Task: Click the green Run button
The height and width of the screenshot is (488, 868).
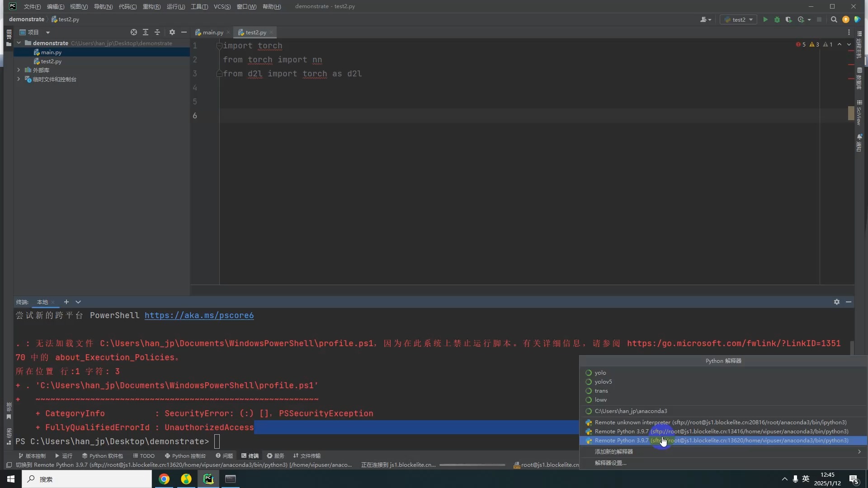Action: (x=765, y=19)
